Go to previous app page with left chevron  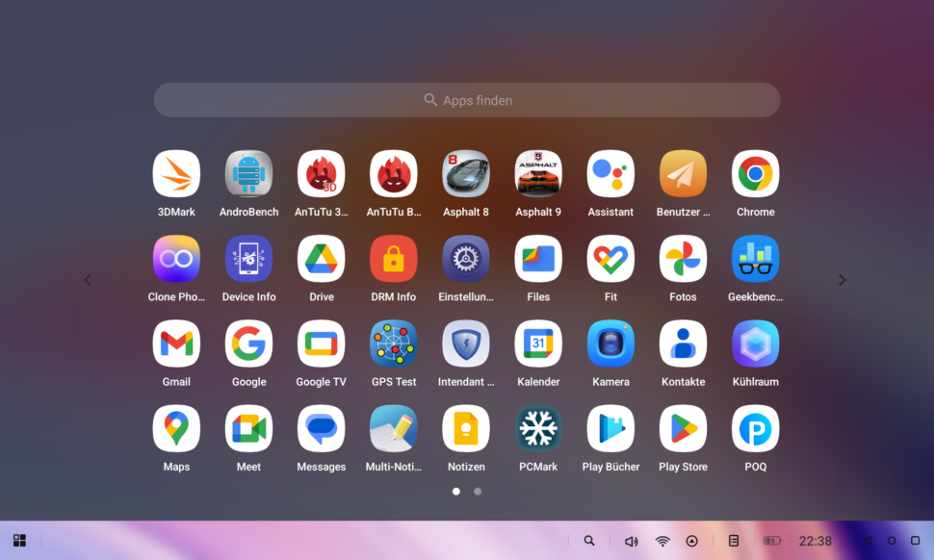[88, 280]
